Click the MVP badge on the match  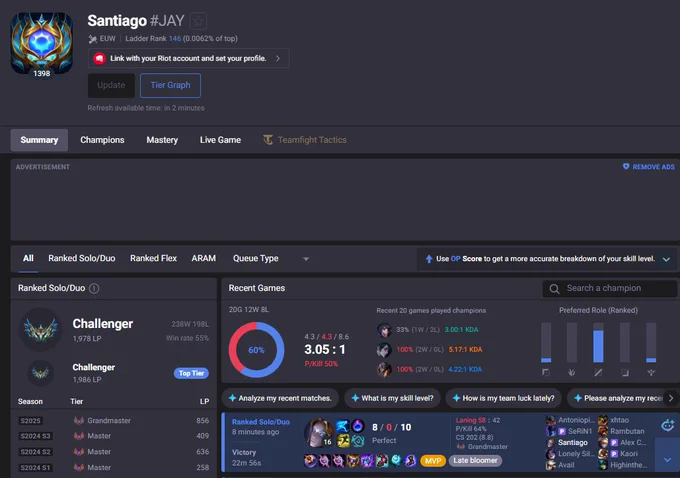433,461
